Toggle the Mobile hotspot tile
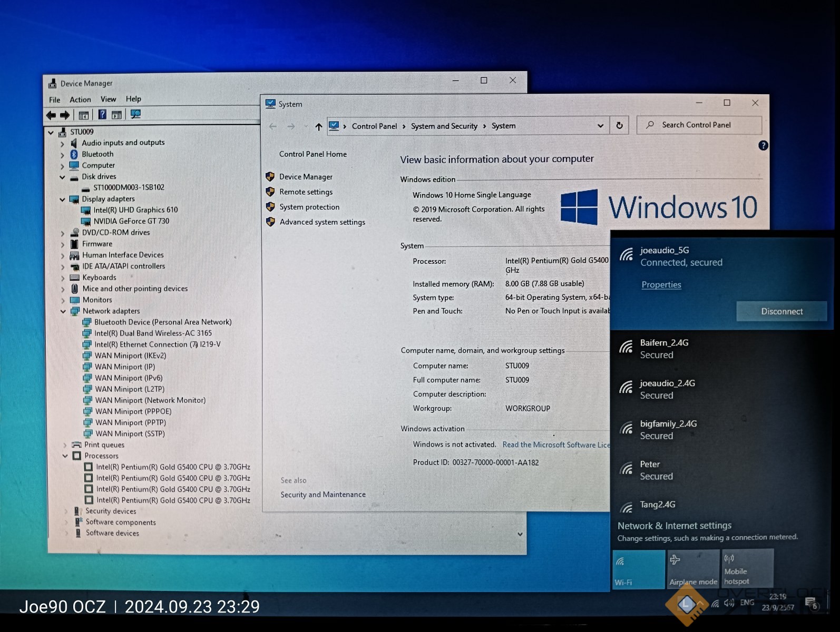Screen dimensions: 840x632 747,568
